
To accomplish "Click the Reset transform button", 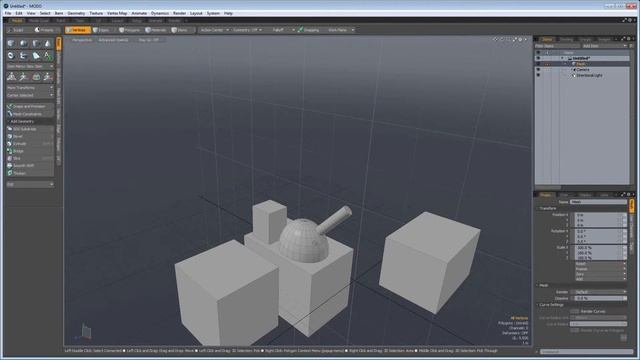I will point(600,264).
